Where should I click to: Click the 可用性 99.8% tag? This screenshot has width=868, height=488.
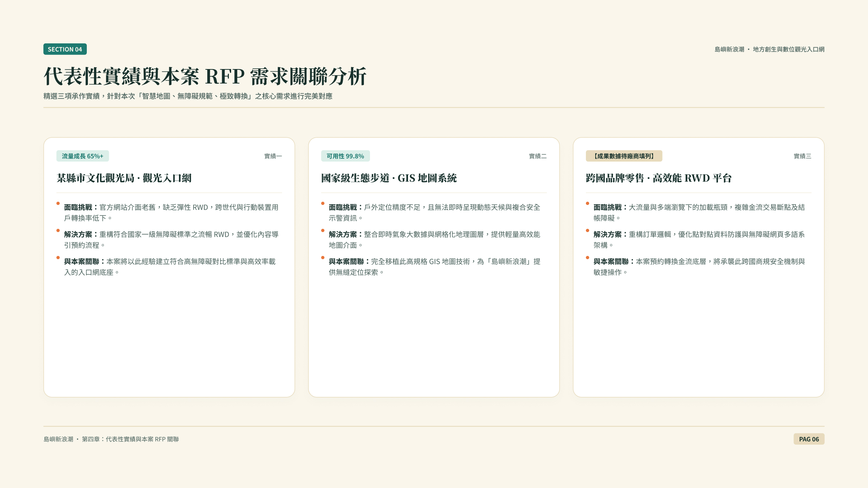pyautogui.click(x=345, y=156)
